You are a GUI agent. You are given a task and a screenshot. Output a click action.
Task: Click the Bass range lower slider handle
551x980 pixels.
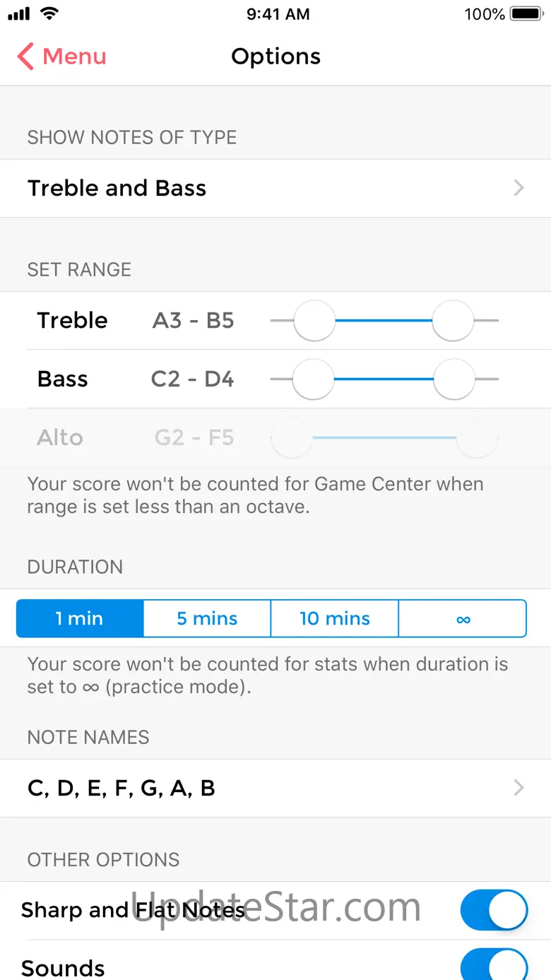click(x=313, y=379)
